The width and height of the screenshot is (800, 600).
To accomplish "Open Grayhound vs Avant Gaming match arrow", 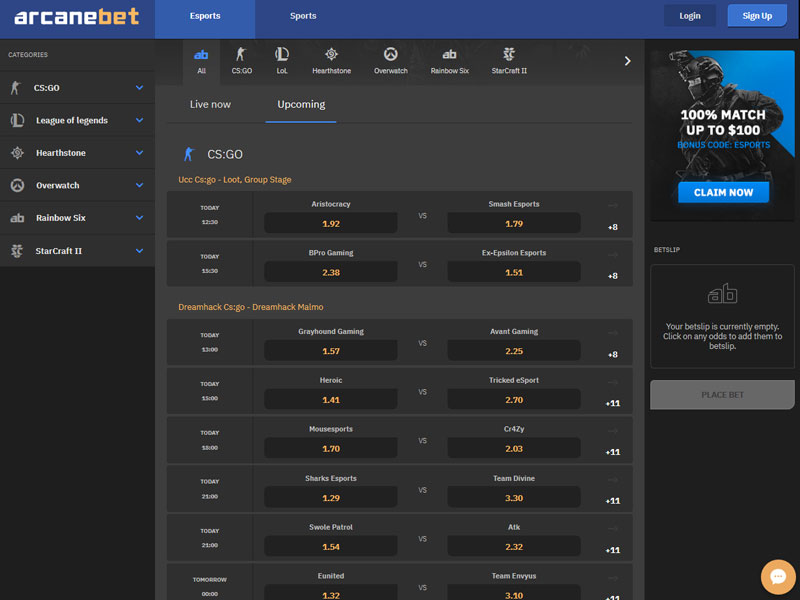I will tap(613, 333).
